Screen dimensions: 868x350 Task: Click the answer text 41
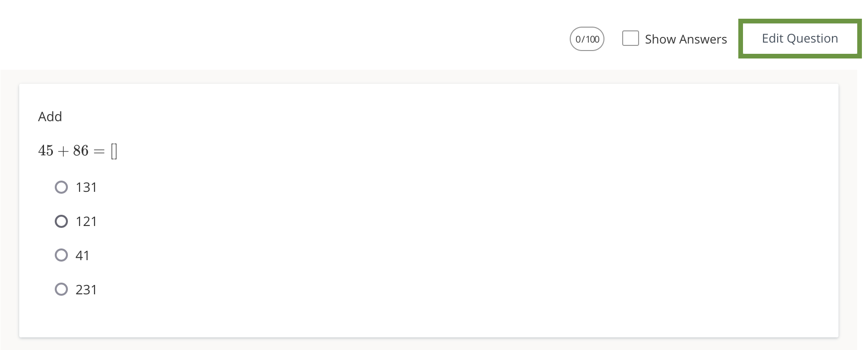82,255
